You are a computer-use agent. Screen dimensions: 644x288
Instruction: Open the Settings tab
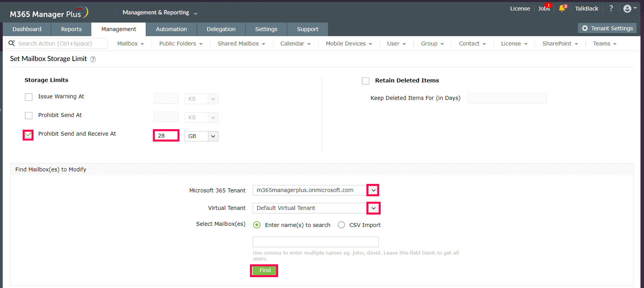coord(266,29)
